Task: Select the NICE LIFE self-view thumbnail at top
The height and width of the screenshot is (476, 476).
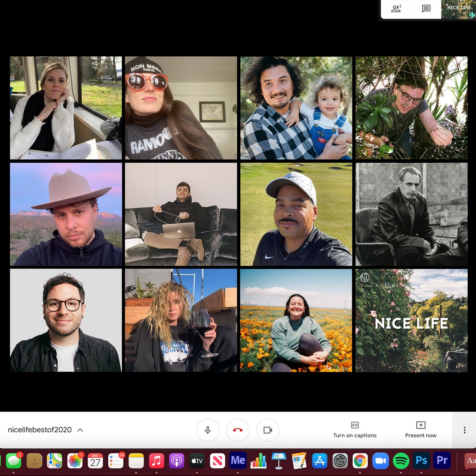Action: (x=459, y=9)
